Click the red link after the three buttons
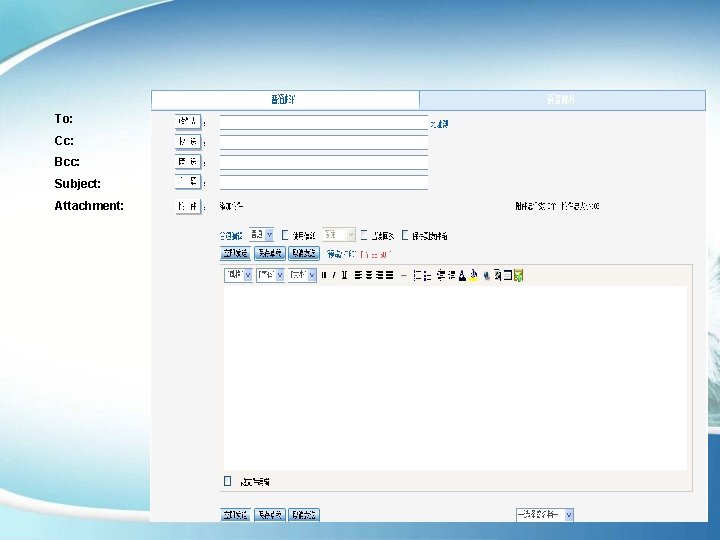The width and height of the screenshot is (720, 540). 376,254
